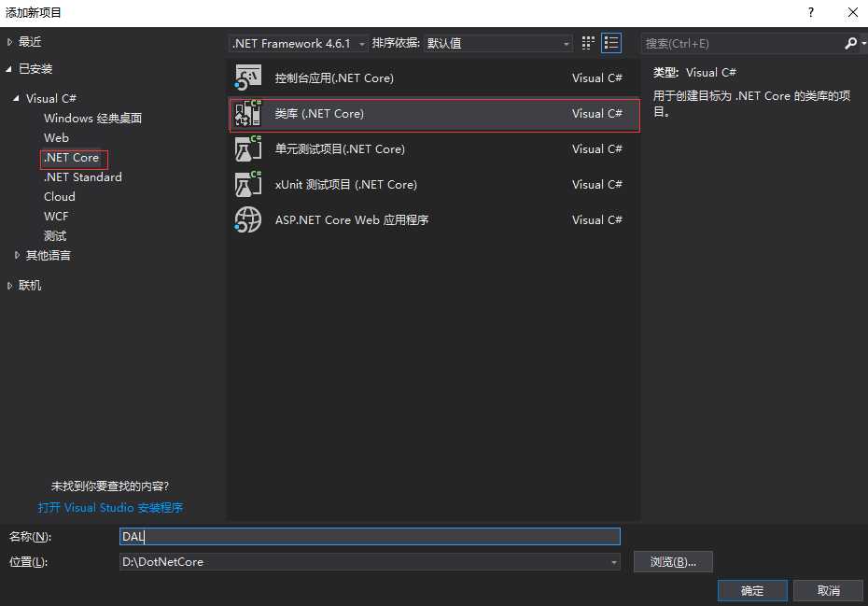This screenshot has width=868, height=606.
Task: Select the WCF category
Action: tap(56, 216)
